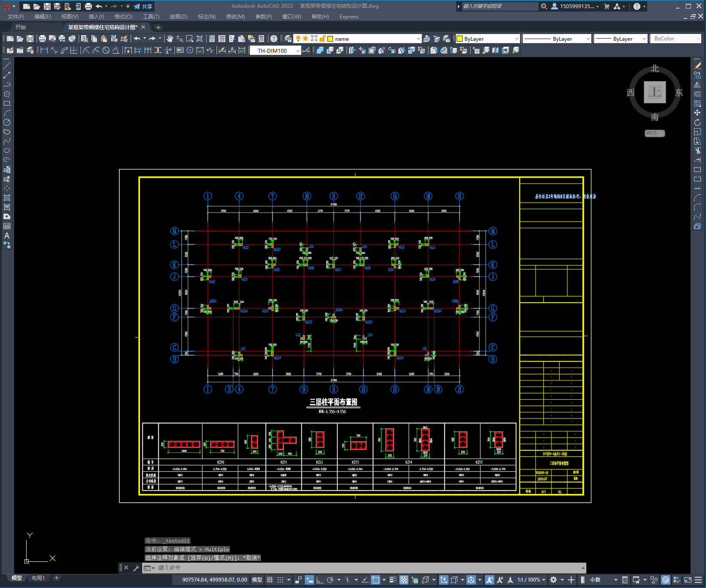Open the Layer Properties Manager icon
Screen dimensions: 706x588
point(288,39)
